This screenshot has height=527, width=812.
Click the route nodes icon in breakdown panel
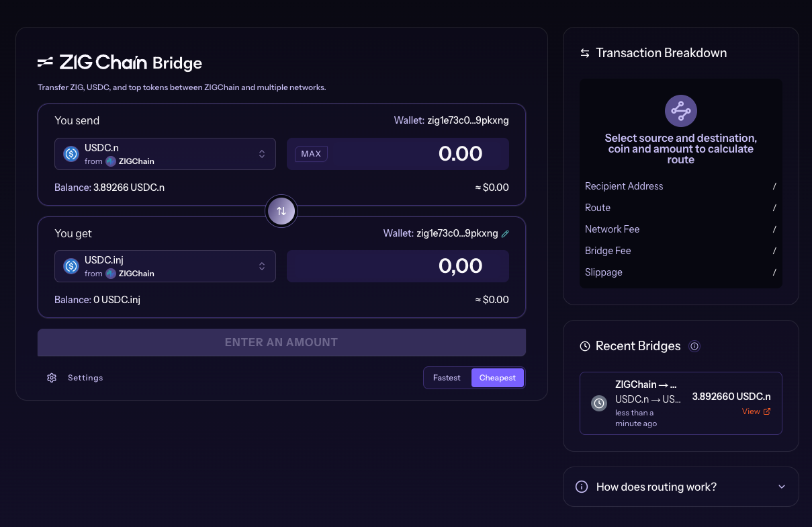pyautogui.click(x=681, y=111)
